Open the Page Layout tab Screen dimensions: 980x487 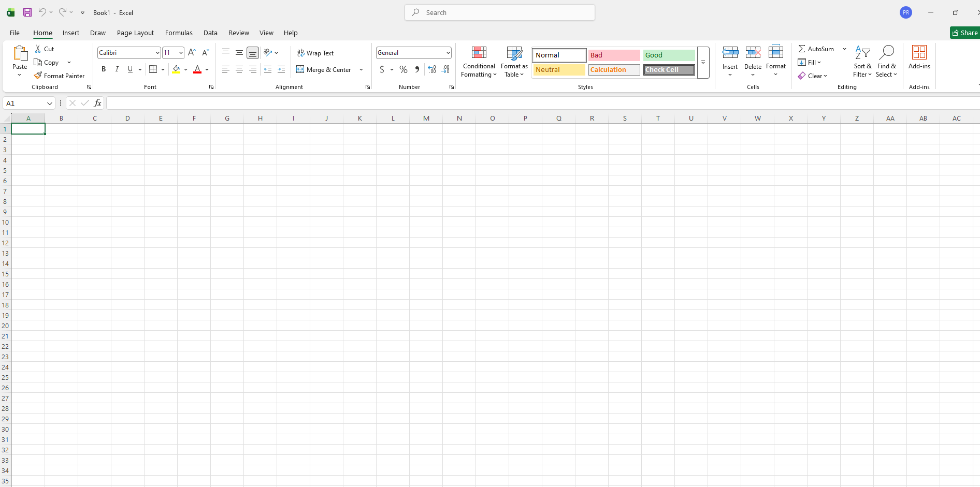[135, 33]
